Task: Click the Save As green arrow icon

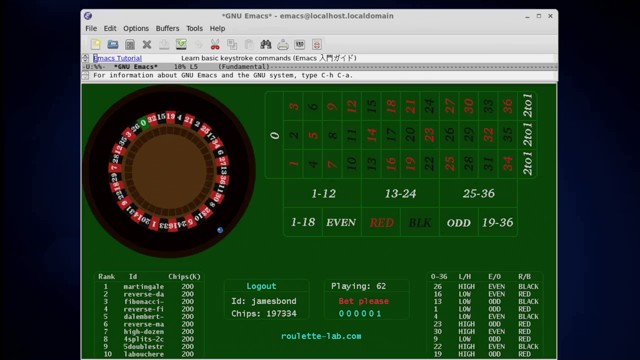Action: pyautogui.click(x=181, y=44)
